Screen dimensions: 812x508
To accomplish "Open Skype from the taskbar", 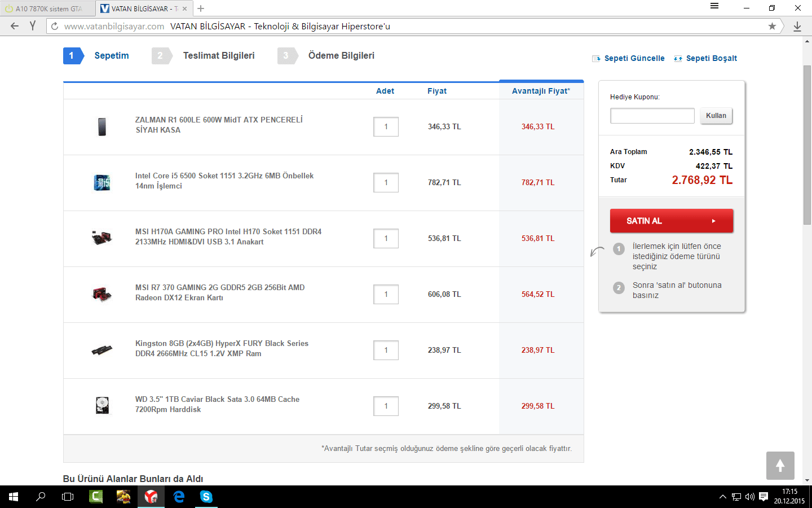I will (206, 497).
